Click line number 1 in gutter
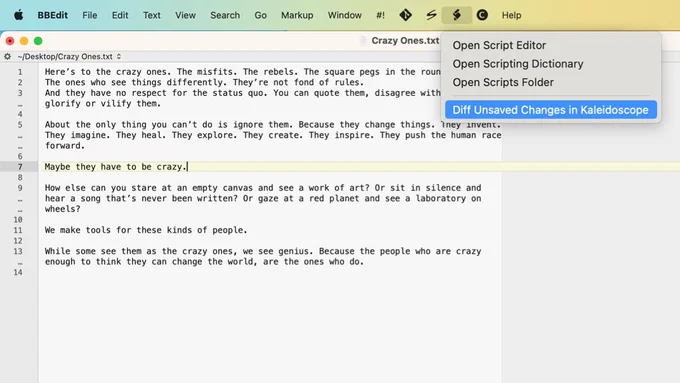Viewport: 680px width, 383px height. coord(20,72)
